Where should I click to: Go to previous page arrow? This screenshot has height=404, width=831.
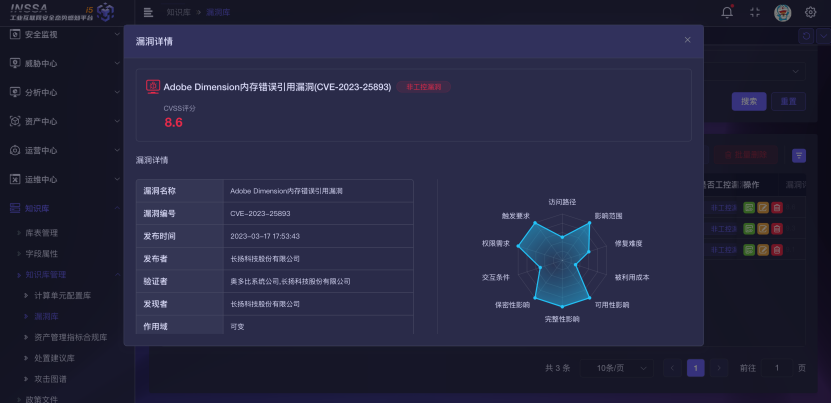point(673,368)
